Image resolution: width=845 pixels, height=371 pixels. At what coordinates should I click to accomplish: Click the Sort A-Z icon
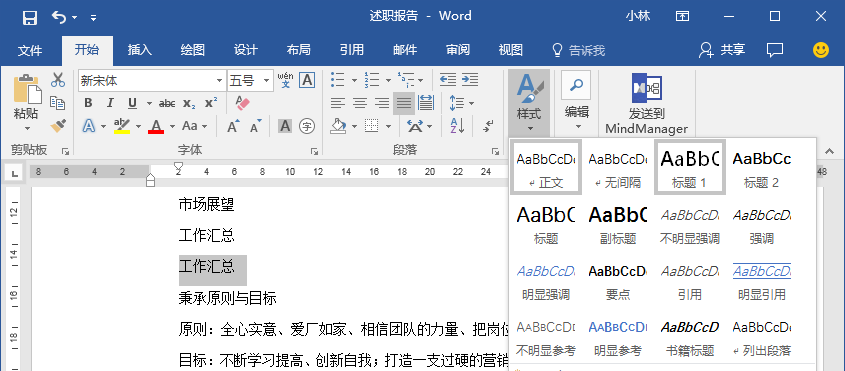point(457,126)
